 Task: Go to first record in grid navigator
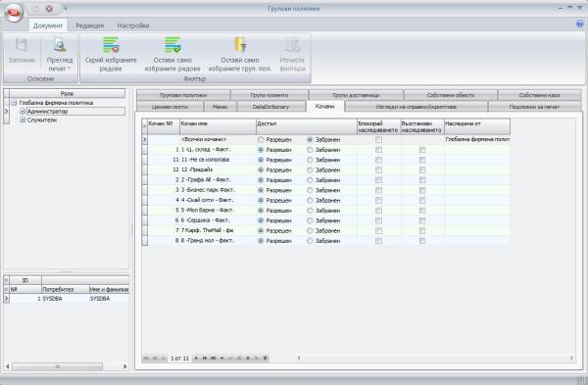[146, 359]
